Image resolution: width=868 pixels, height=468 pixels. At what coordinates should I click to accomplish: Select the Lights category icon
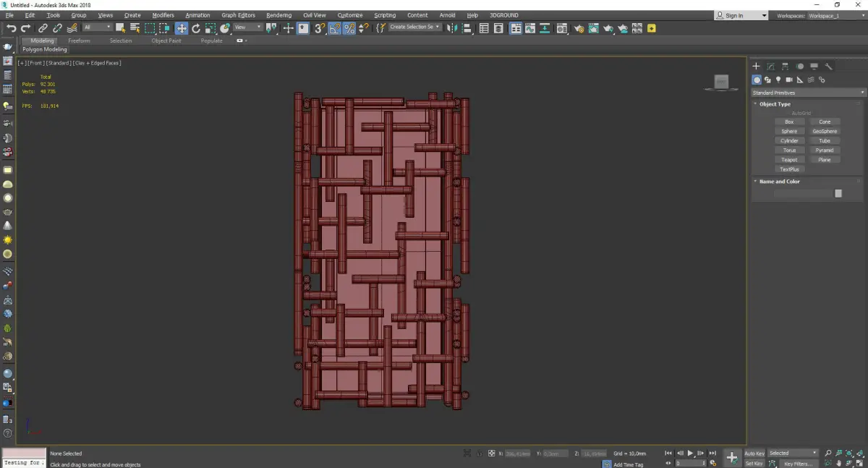[x=778, y=80]
